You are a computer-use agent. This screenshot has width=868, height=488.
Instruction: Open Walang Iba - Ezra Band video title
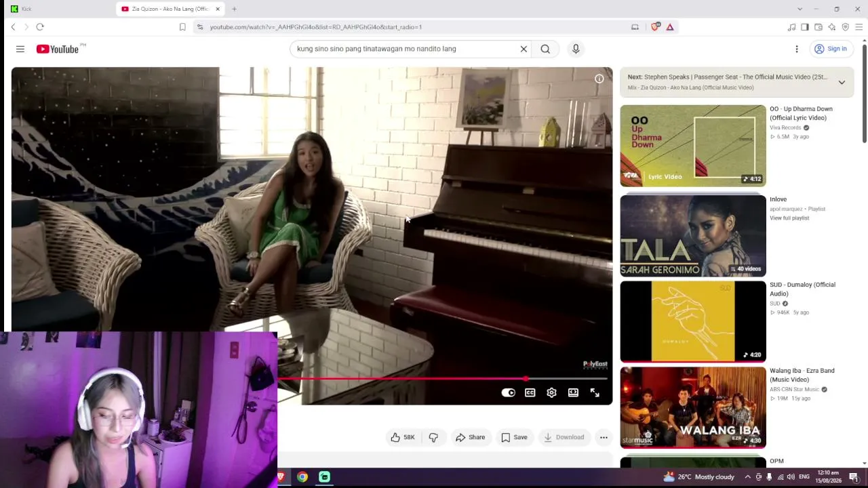tap(802, 375)
